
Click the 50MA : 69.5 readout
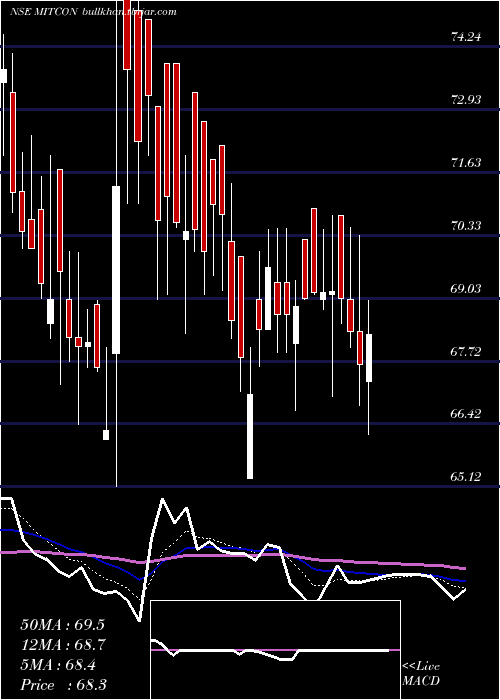tap(62, 625)
